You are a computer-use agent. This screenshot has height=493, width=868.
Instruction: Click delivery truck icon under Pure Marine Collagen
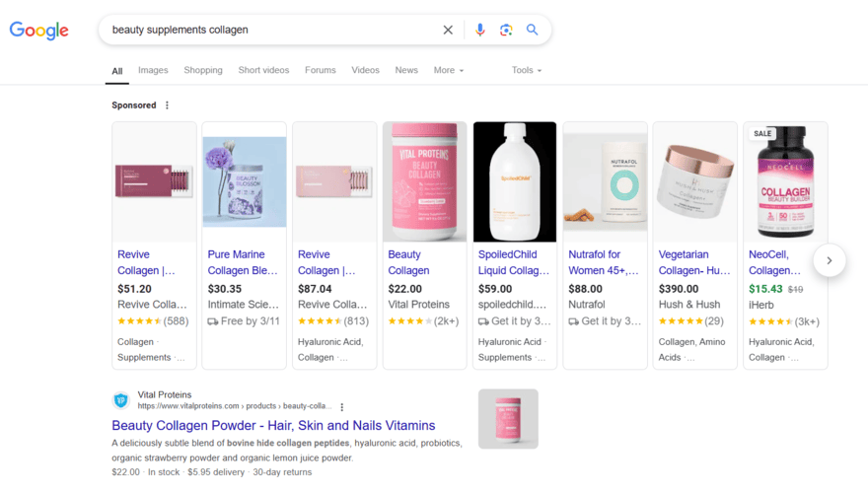213,321
